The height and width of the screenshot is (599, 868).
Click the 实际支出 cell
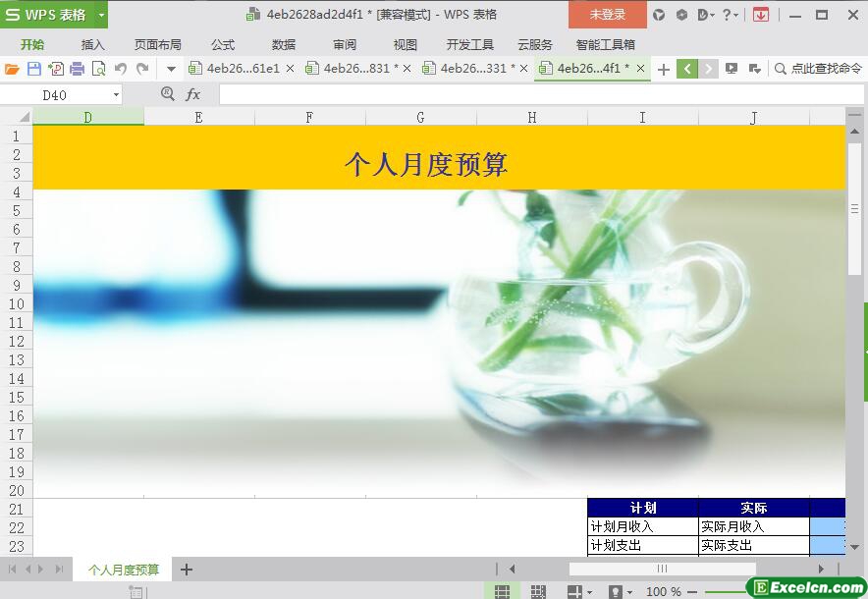[754, 545]
